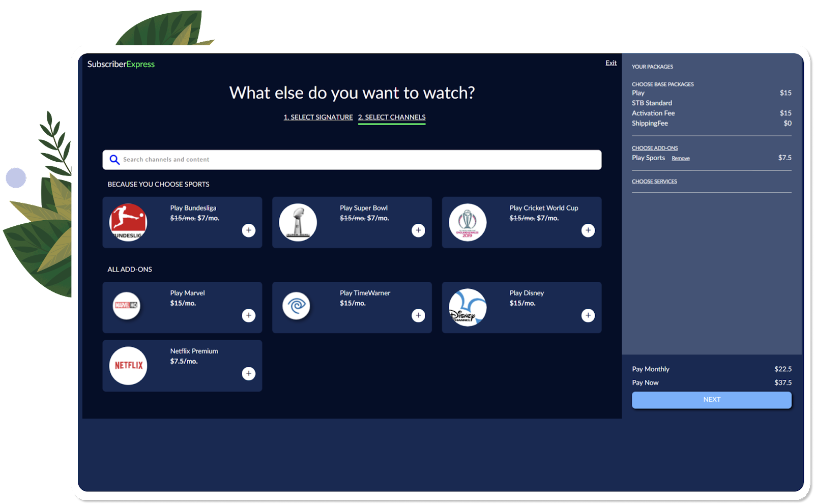The height and width of the screenshot is (504, 814).
Task: Add Netflix Premium using its plus icon
Action: click(x=248, y=374)
